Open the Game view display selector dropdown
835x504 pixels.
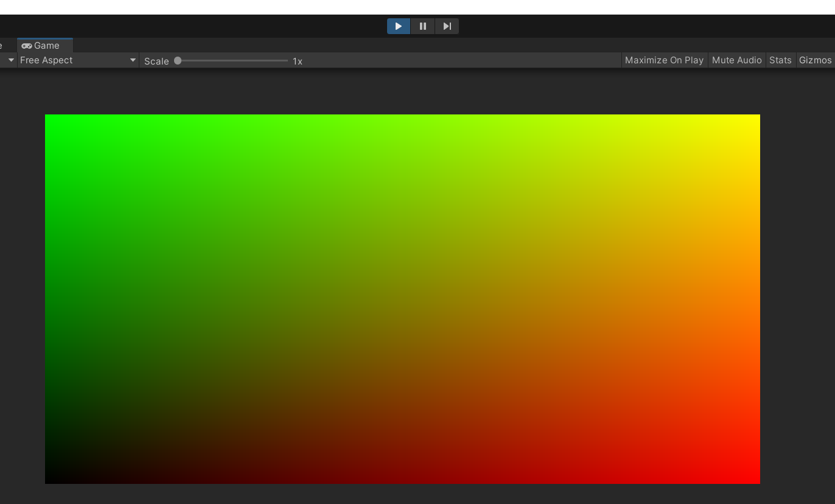(10, 60)
